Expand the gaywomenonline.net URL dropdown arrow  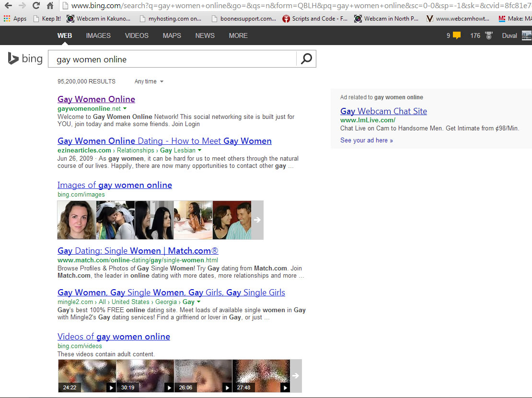(x=125, y=109)
